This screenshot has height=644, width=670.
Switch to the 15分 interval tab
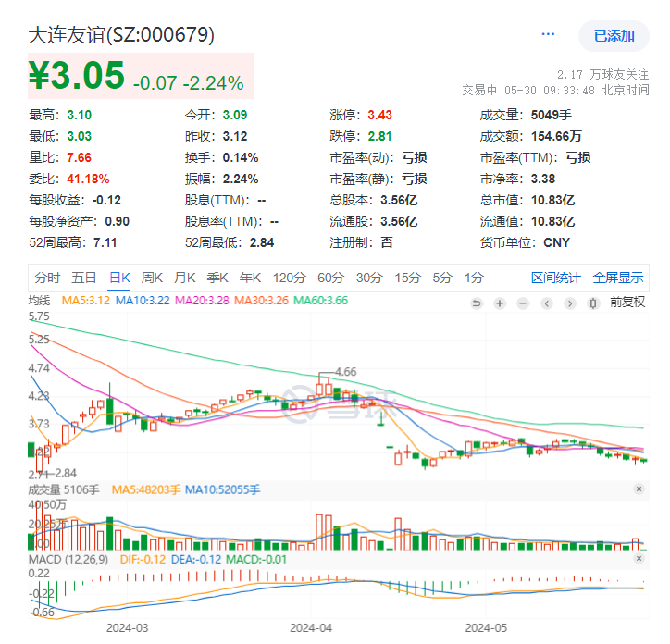[407, 278]
